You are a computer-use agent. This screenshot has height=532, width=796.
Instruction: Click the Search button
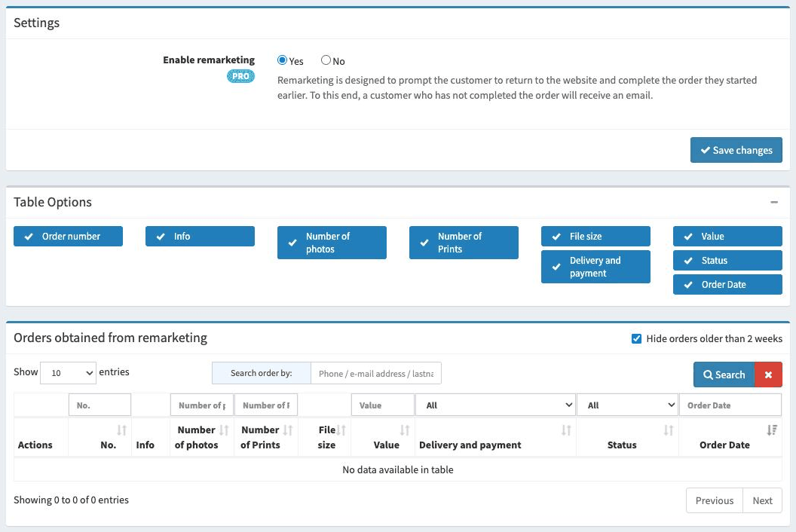(x=724, y=375)
